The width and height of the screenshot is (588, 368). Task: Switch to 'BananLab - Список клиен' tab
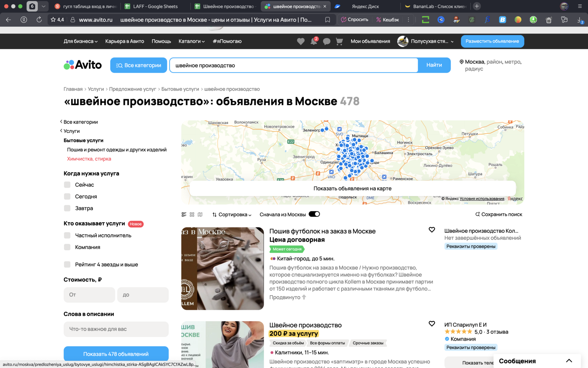pyautogui.click(x=435, y=6)
